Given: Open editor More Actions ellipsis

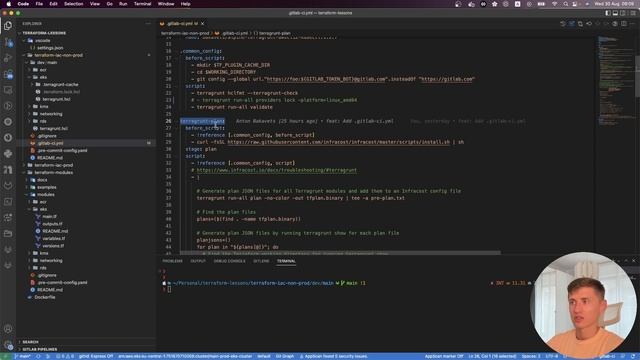Looking at the screenshot, I should [633, 24].
